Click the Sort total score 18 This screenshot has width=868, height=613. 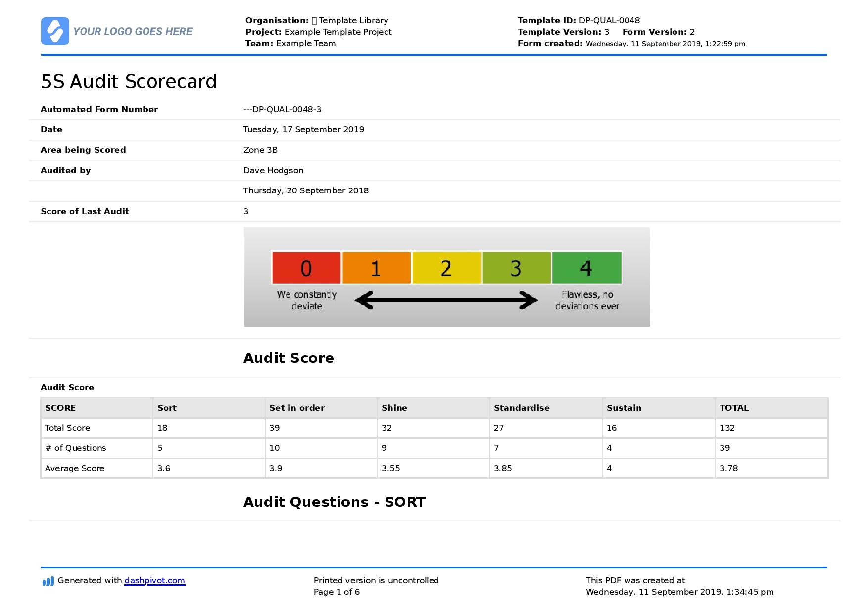[x=162, y=428]
